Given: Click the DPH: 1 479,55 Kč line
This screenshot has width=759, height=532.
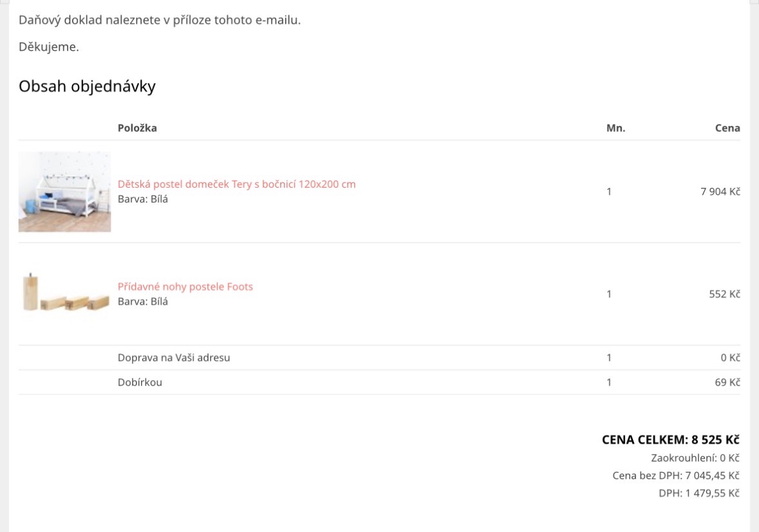Looking at the screenshot, I should pos(699,493).
